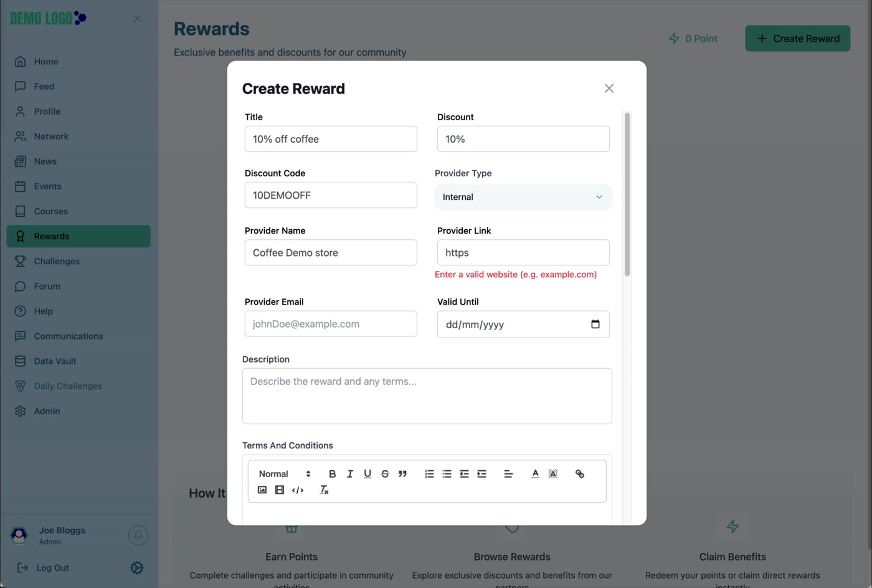Open the Provider Type dropdown
Viewport: 872px width, 588px height.
pos(523,197)
